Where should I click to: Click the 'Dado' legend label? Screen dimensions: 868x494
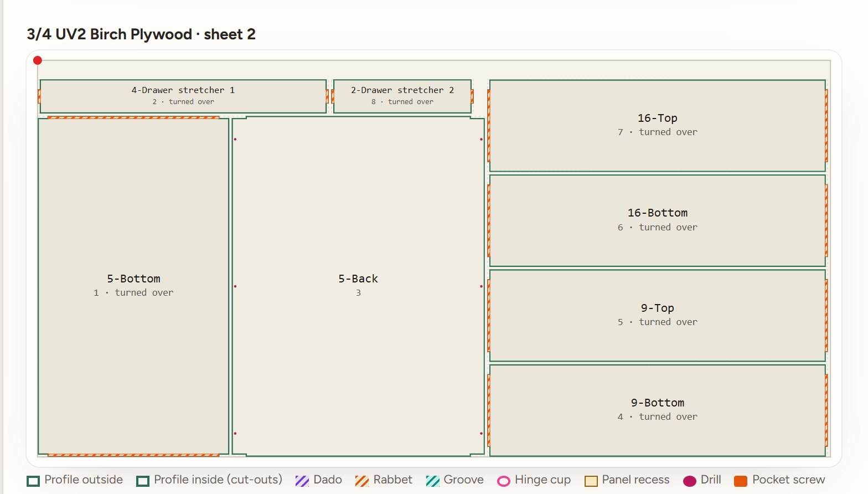(328, 480)
